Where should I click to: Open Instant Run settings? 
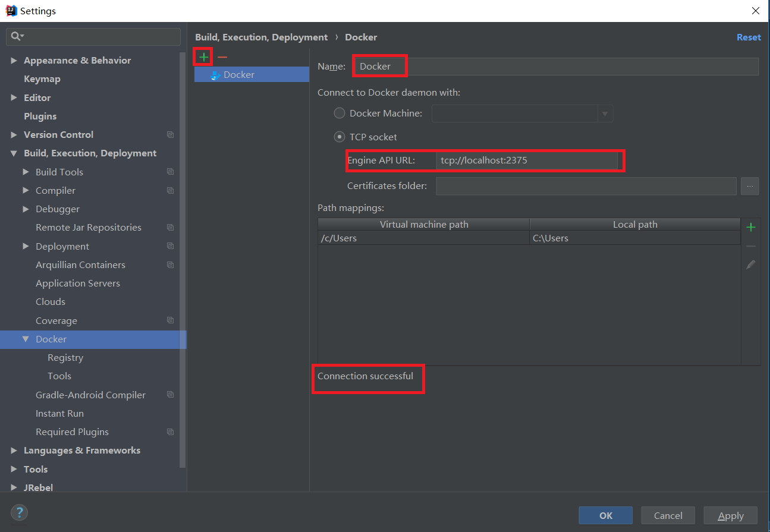59,414
